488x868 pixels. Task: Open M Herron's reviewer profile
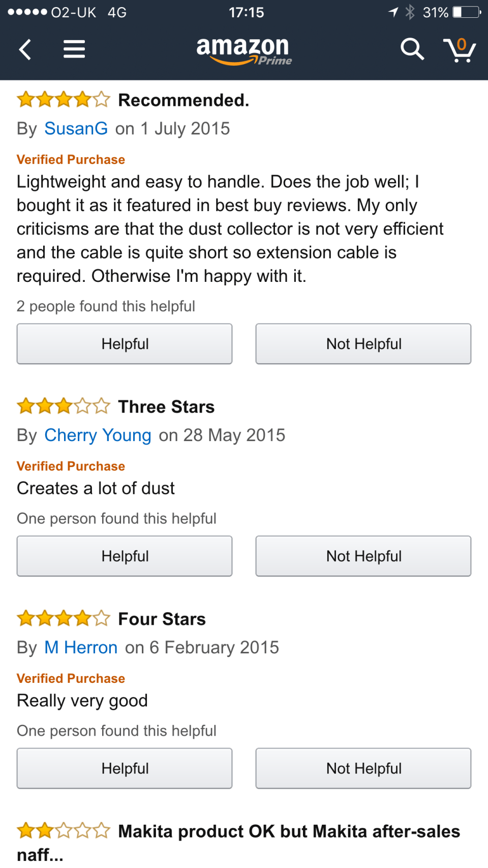pyautogui.click(x=81, y=648)
